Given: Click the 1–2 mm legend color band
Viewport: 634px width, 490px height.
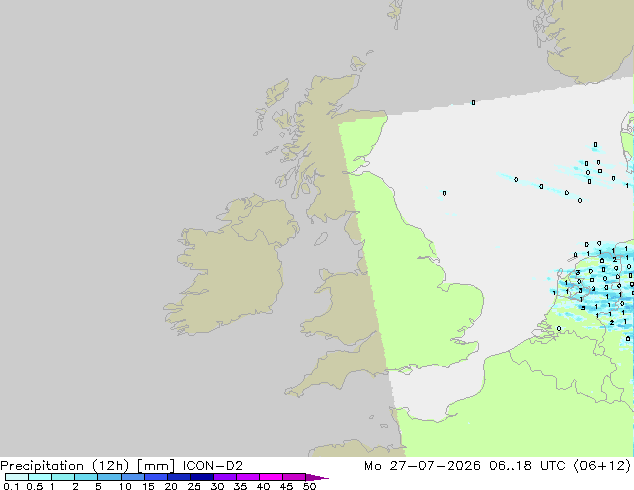Looking at the screenshot, I should coord(63,477).
